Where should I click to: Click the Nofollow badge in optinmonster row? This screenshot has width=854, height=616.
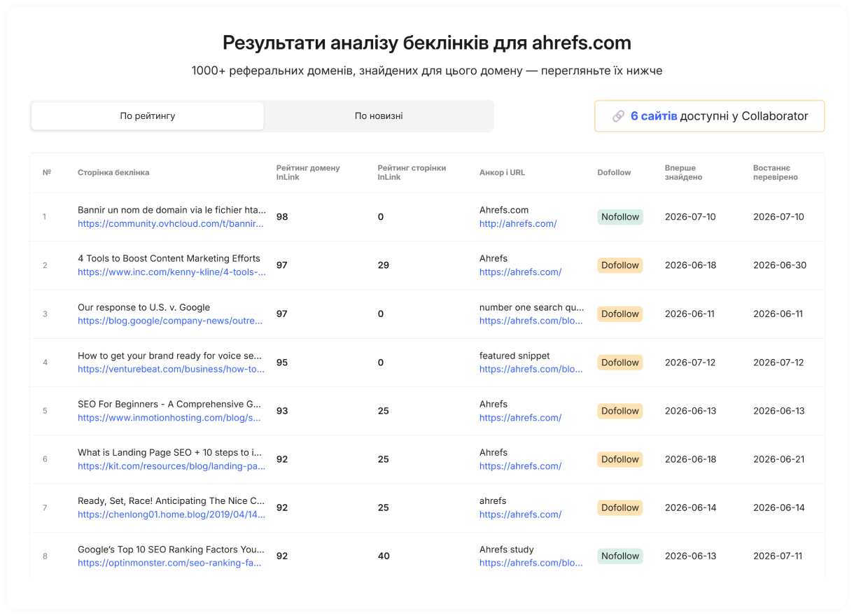pyautogui.click(x=620, y=556)
